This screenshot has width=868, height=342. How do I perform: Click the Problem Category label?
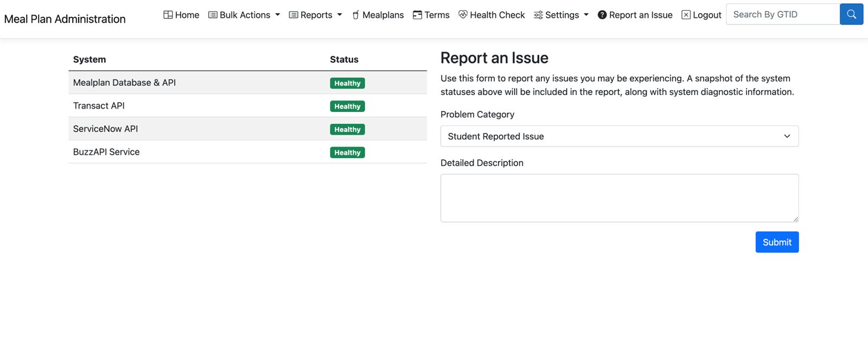pos(477,115)
